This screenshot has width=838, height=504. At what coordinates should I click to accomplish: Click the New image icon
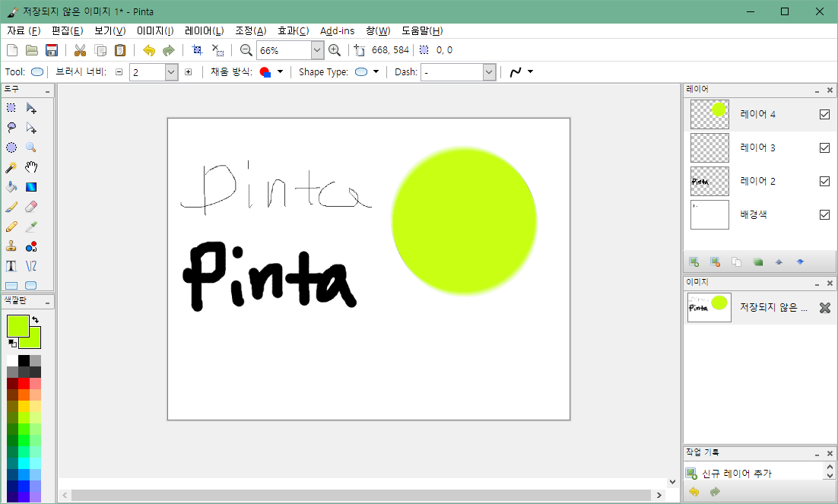pyautogui.click(x=11, y=50)
